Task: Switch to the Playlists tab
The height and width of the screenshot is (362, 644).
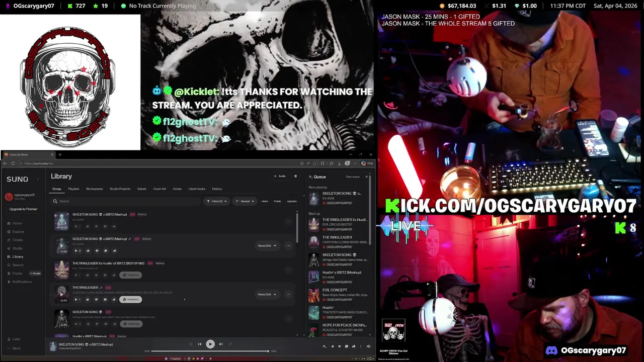Action: pyautogui.click(x=73, y=189)
